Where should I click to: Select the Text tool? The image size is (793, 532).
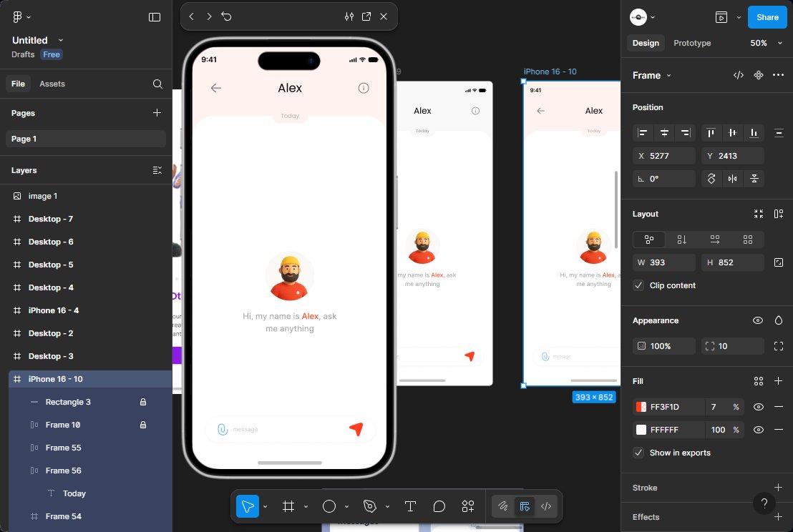coord(410,506)
